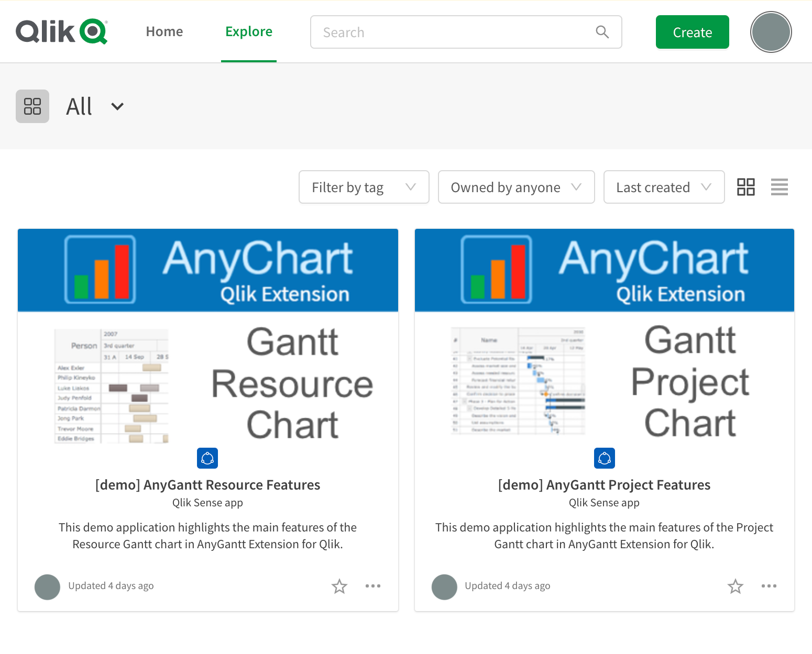Click the search magnifier icon

coord(602,32)
